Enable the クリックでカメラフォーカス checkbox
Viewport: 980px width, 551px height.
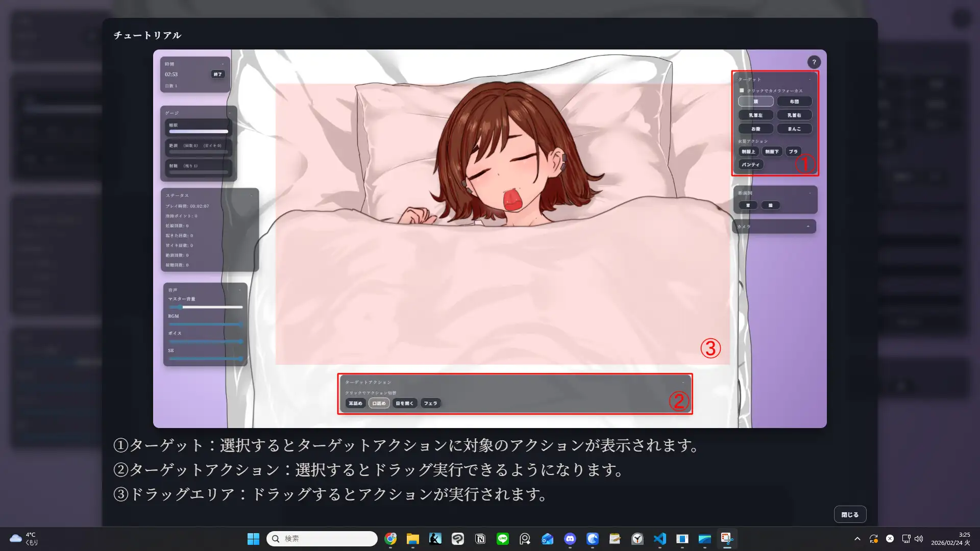742,90
